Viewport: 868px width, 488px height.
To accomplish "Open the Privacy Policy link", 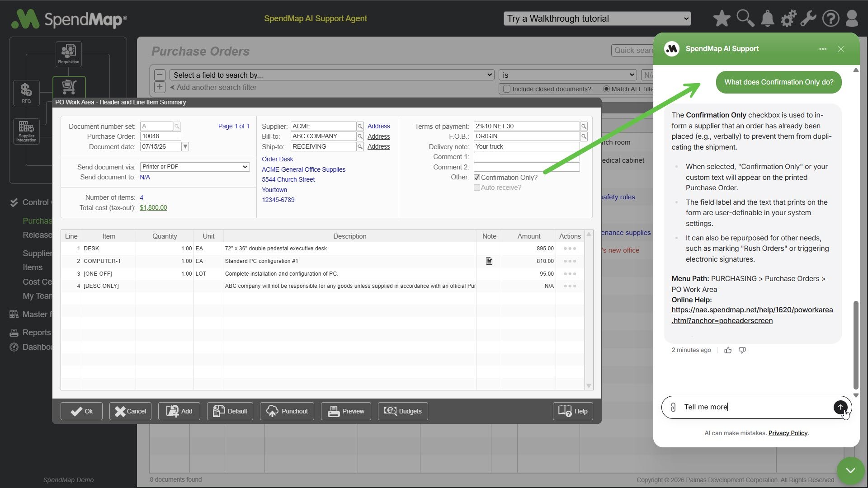I will point(788,433).
